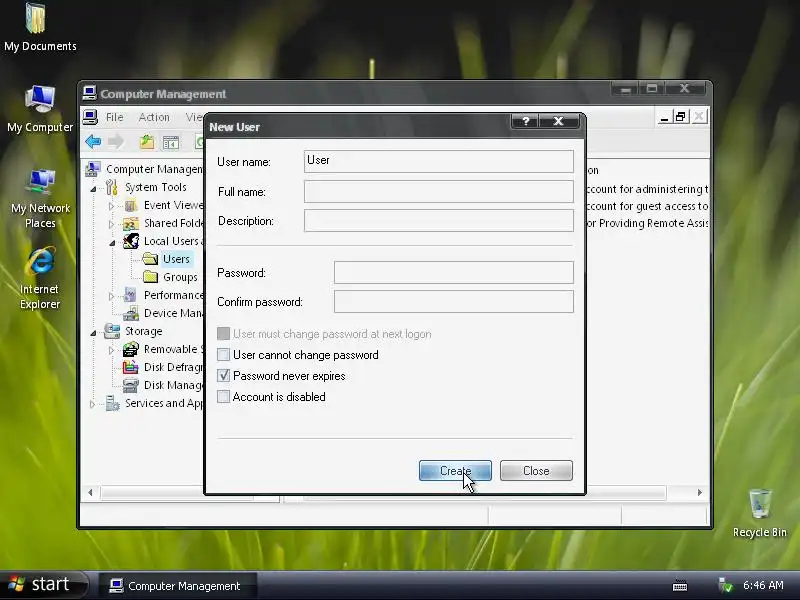Open the Action menu
The width and height of the screenshot is (800, 600).
[154, 117]
